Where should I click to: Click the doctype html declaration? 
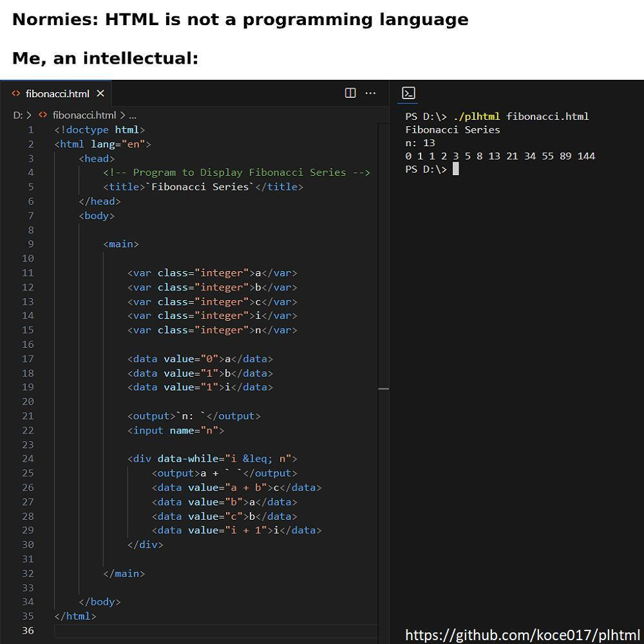[100, 130]
